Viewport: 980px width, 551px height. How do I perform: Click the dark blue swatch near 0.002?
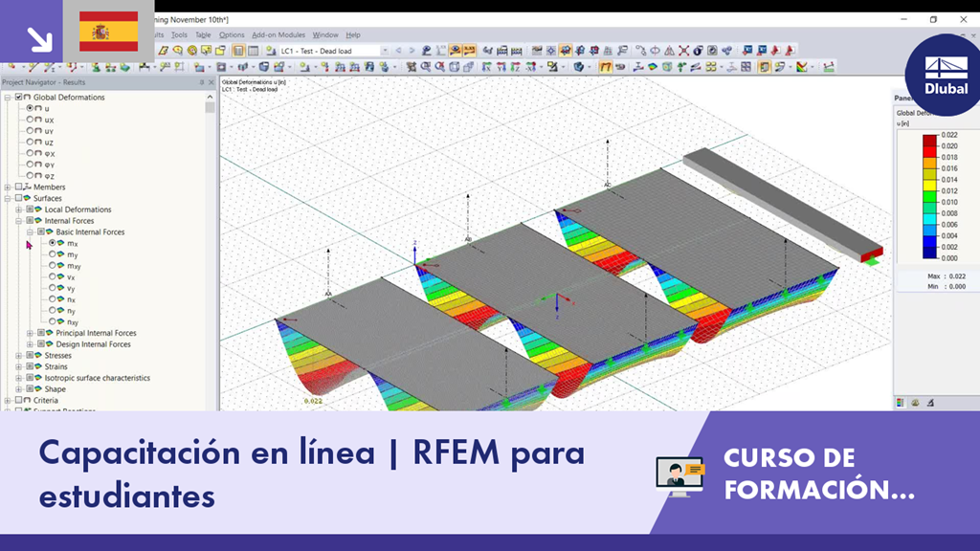(x=930, y=253)
